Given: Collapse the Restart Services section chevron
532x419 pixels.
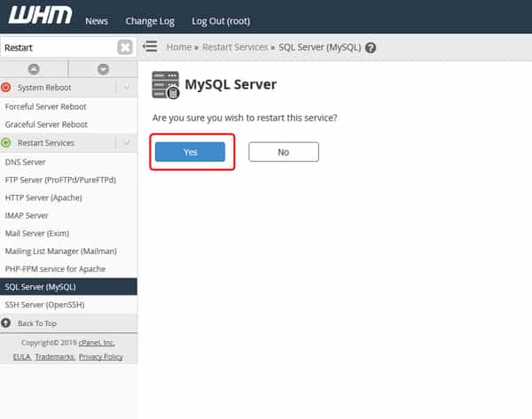Looking at the screenshot, I should point(126,143).
